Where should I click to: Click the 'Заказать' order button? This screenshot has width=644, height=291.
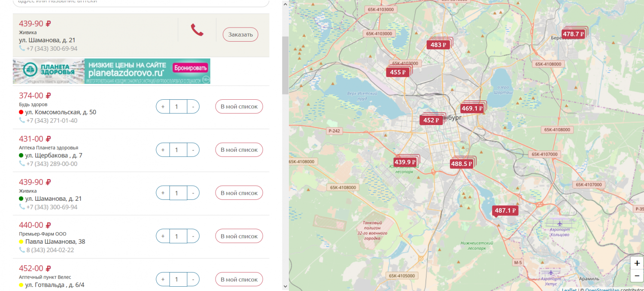[240, 34]
